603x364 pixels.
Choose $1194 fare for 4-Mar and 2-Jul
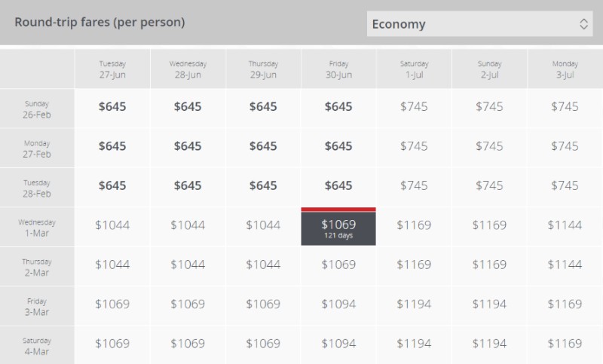[489, 344]
